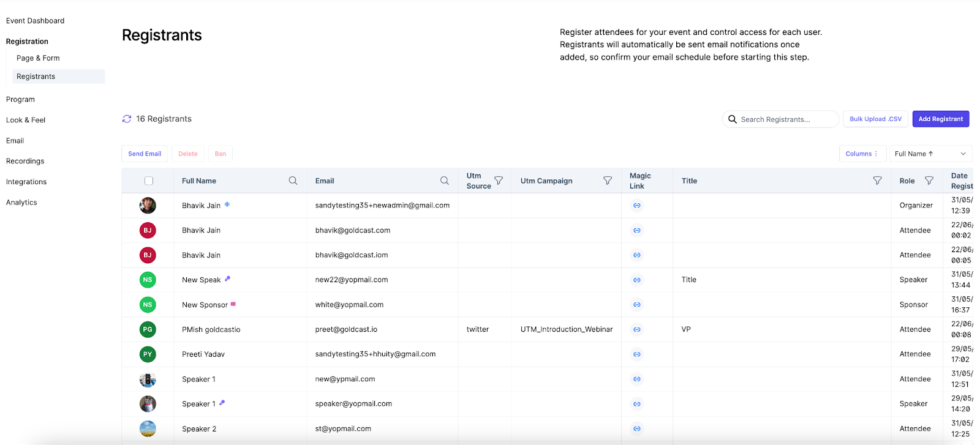
Task: Open Look & Feel settings
Action: (x=26, y=120)
